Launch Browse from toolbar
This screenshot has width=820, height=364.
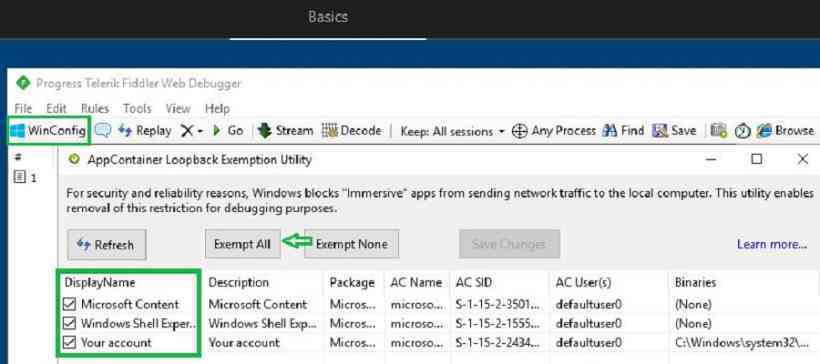coord(786,130)
